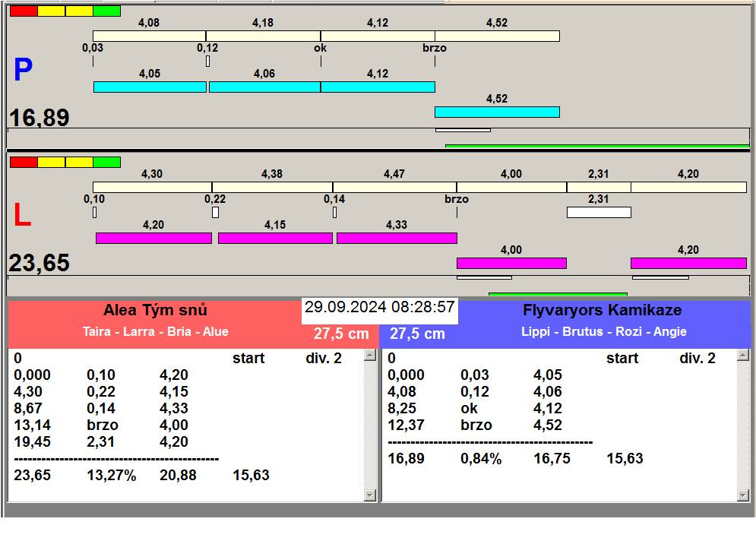
Task: Click 'div. 2' label in Alea table
Action: click(324, 359)
